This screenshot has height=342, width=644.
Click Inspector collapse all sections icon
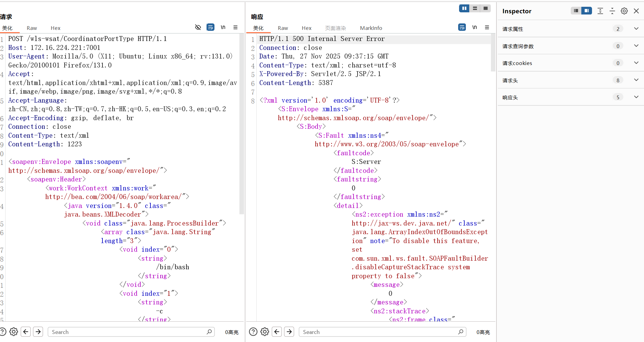click(612, 11)
